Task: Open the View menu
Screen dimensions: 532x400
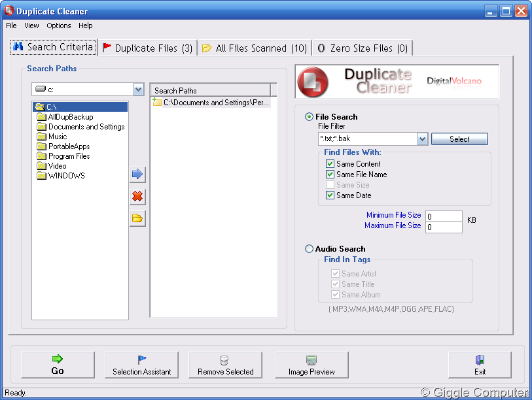Action: pyautogui.click(x=31, y=25)
